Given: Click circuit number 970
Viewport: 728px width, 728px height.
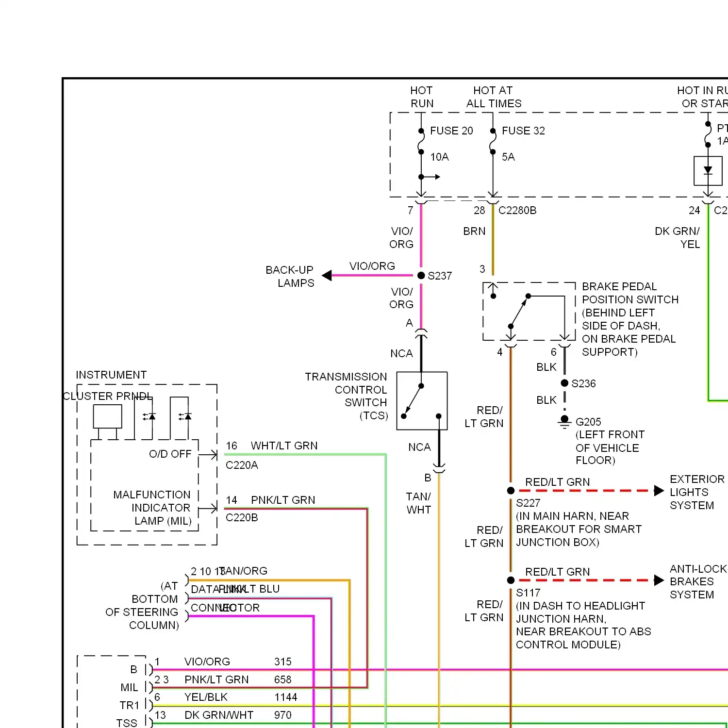Looking at the screenshot, I should point(282,715).
